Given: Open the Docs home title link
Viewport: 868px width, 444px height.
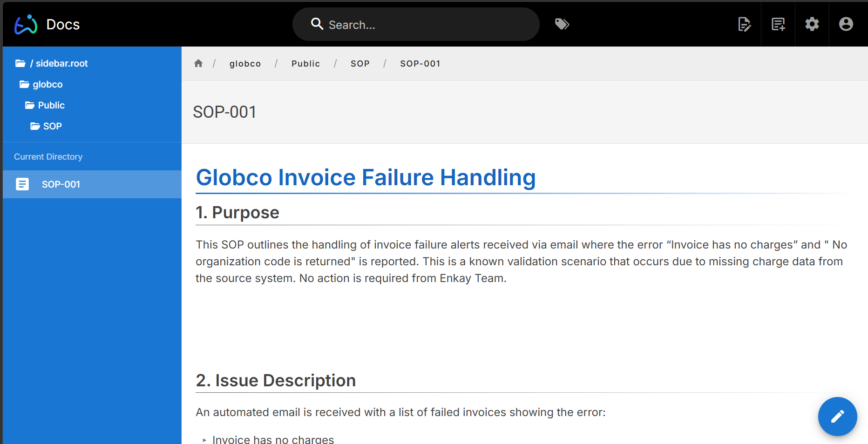Looking at the screenshot, I should click(63, 24).
